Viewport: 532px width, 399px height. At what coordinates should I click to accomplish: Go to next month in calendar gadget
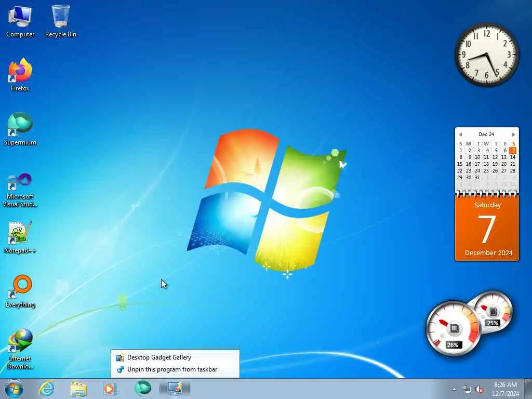tap(514, 135)
